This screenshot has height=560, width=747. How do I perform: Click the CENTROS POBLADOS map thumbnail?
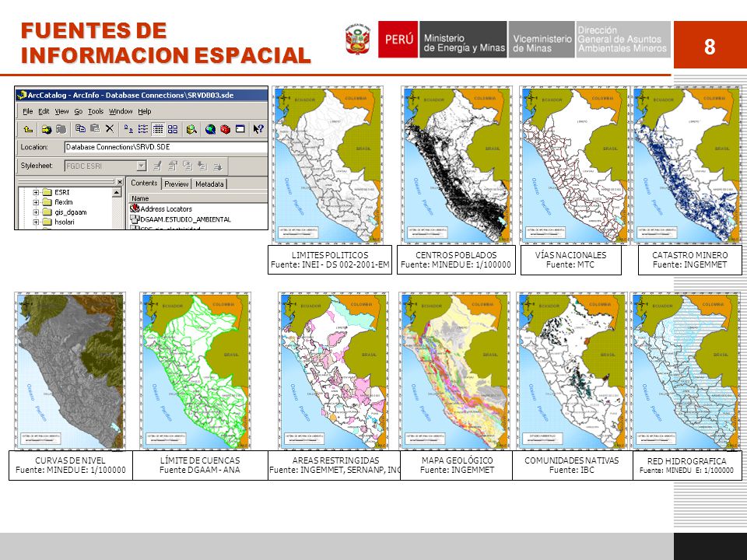[457, 165]
